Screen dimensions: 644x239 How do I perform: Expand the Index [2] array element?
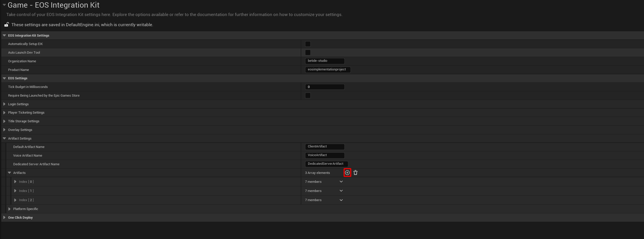tap(15, 200)
